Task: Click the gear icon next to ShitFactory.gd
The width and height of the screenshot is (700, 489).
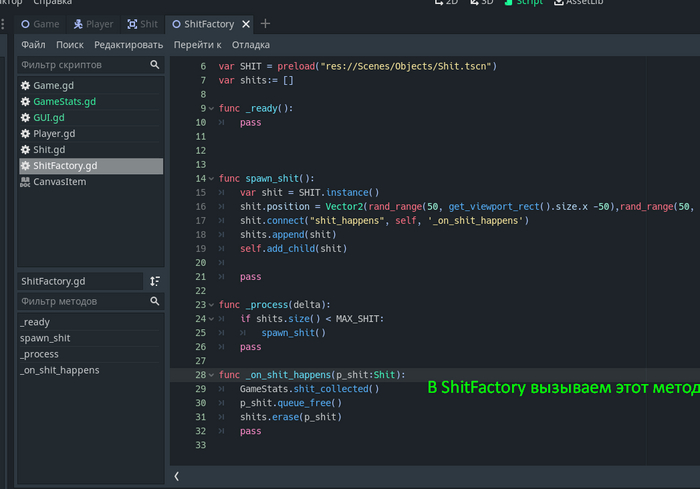Action: pyautogui.click(x=25, y=166)
